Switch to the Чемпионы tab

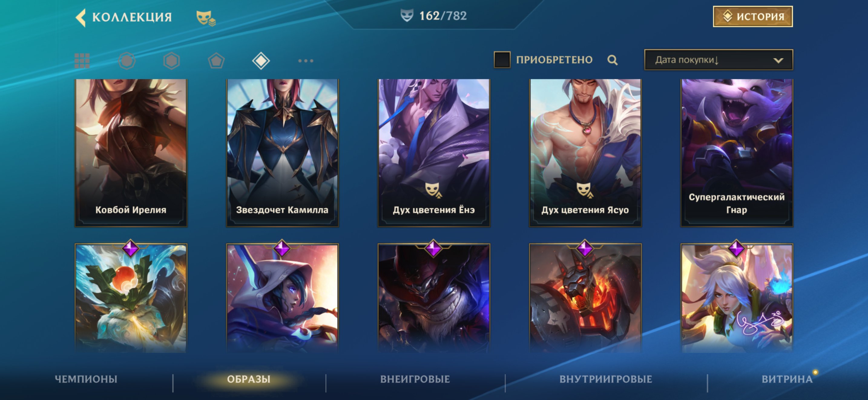tap(86, 379)
